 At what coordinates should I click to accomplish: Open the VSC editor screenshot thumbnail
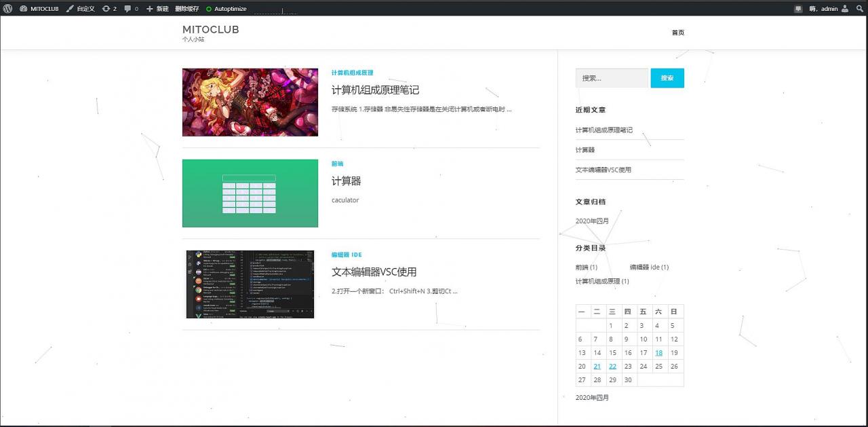[250, 284]
